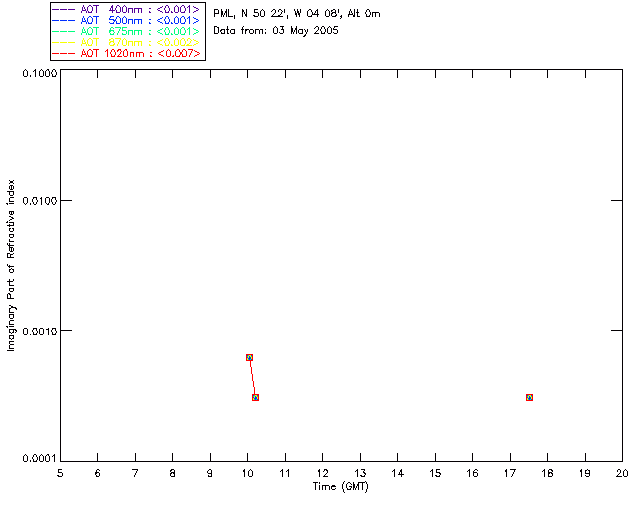Click the PML station location text
The width and height of the screenshot is (640, 512).
(297, 14)
